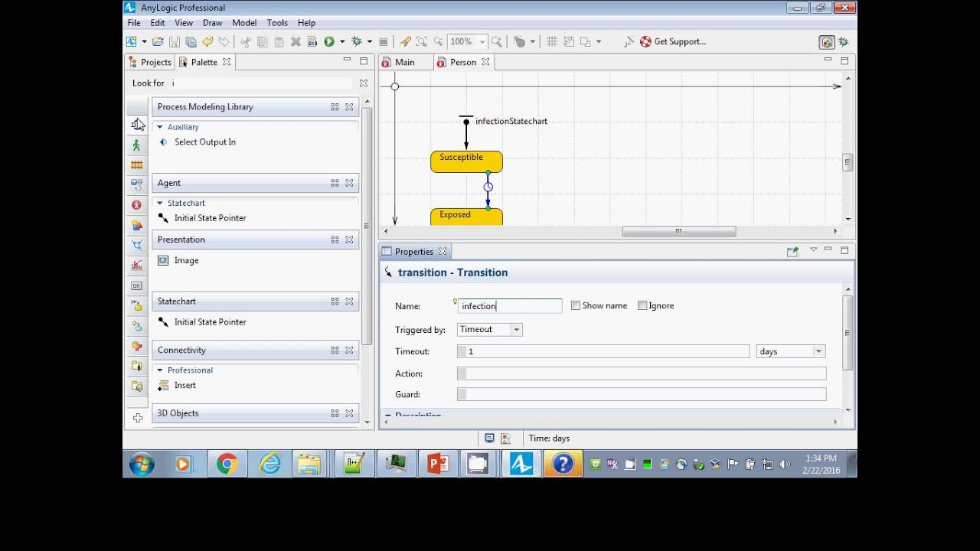Collapse the Professional group under Connectivity
The image size is (980, 551).
(160, 370)
